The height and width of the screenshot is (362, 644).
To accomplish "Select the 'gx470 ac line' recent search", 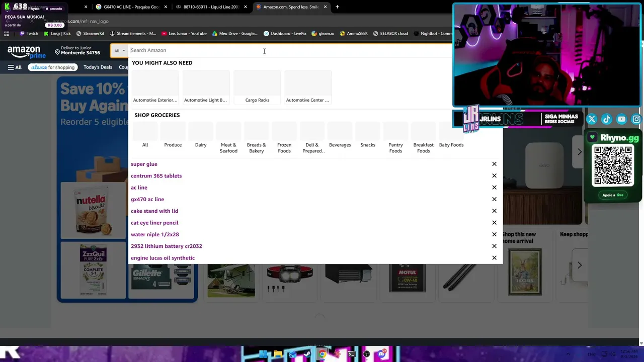I will [x=147, y=199].
